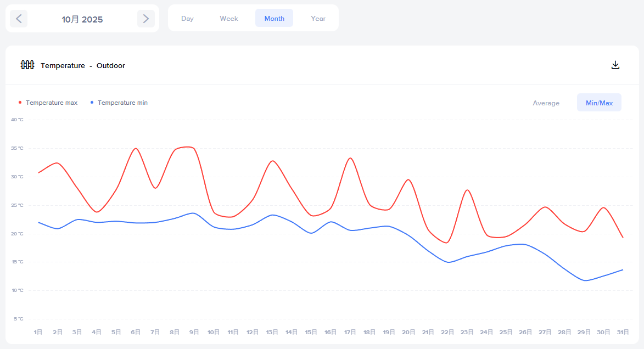The height and width of the screenshot is (349, 644).
Task: Toggle the Temperature min series label
Action: click(x=122, y=103)
